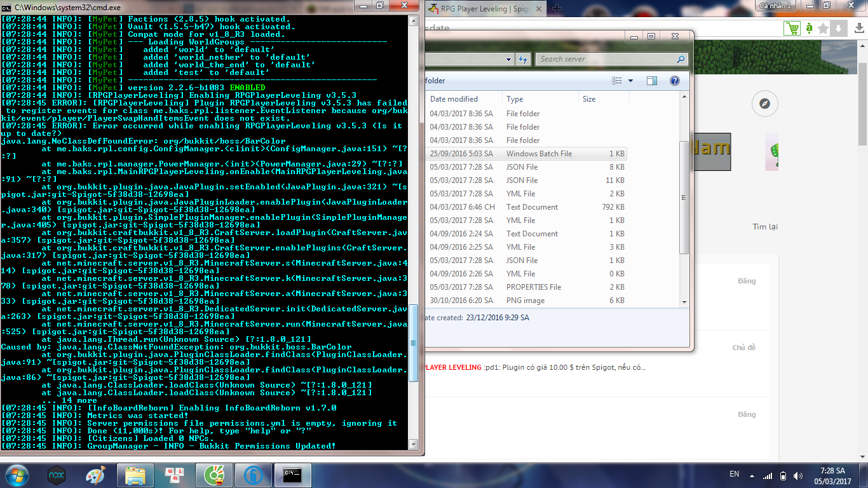Open the Windows Start menu
This screenshot has width=868, height=488.
click(17, 475)
